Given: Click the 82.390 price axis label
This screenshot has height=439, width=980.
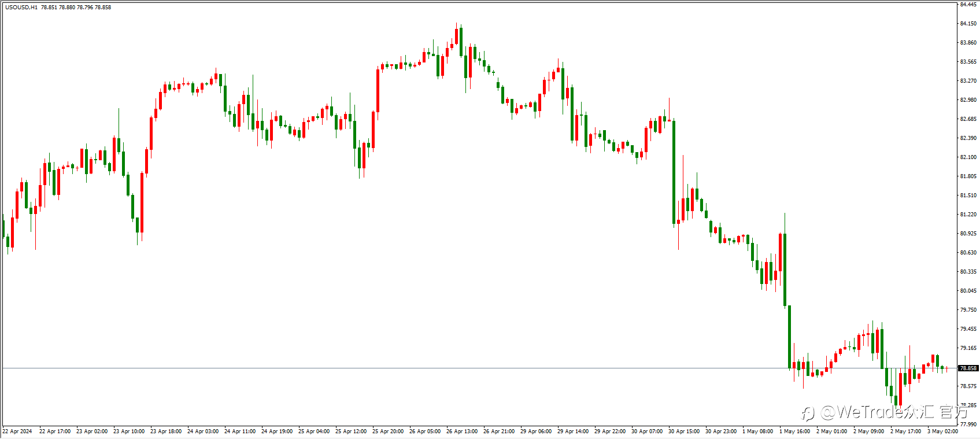Looking at the screenshot, I should (968, 138).
